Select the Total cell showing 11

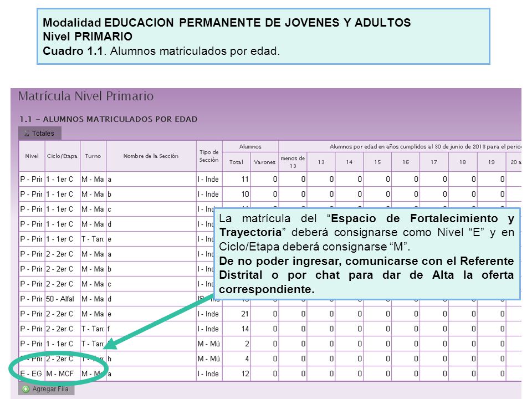[x=237, y=179]
